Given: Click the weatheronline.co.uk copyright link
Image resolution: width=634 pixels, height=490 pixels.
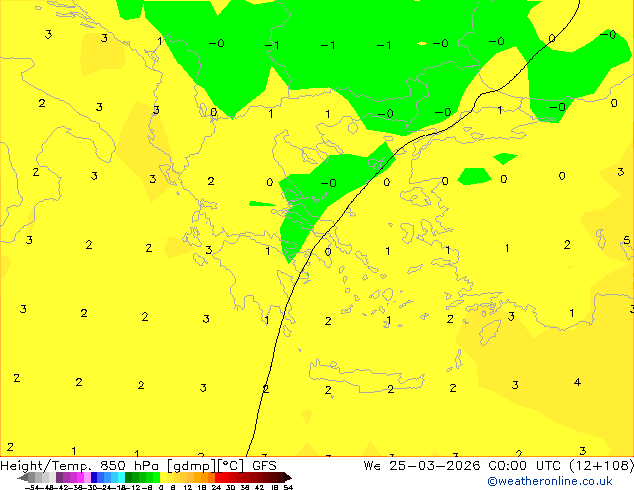Looking at the screenshot, I should click(x=550, y=481).
